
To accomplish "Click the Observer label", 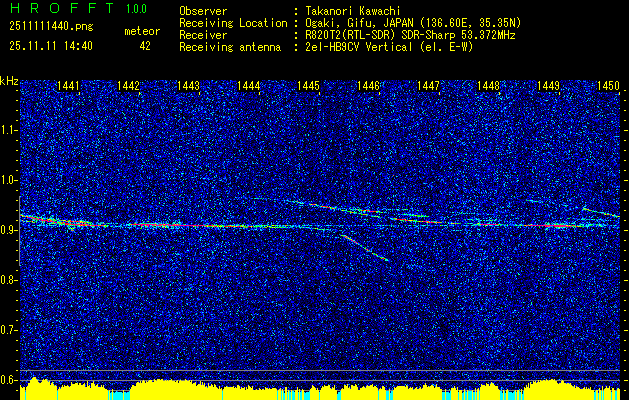I will [203, 11].
